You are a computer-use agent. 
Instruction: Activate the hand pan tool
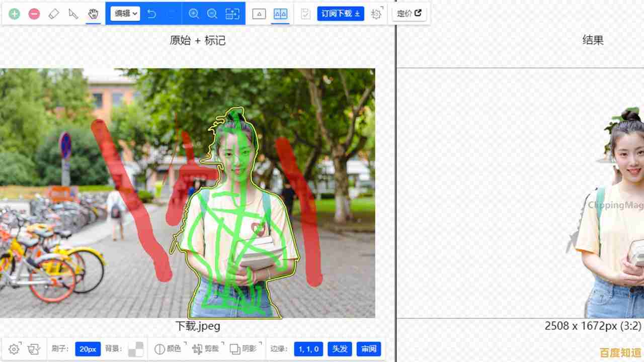point(93,14)
